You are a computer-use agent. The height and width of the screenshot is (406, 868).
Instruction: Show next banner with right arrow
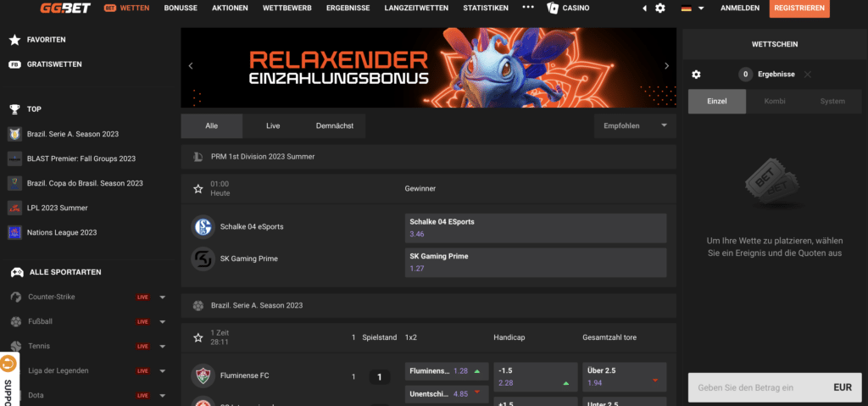[x=666, y=66]
